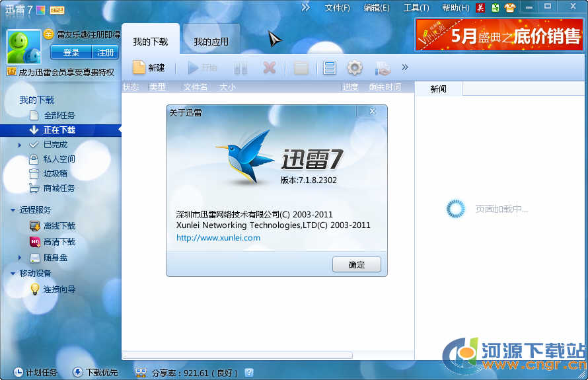This screenshot has height=380, width=588.
Task: Open the 工具(T) menu
Action: click(x=416, y=8)
